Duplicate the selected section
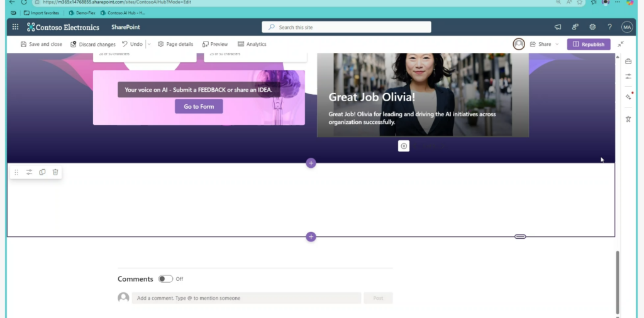Image resolution: width=644 pixels, height=318 pixels. 42,172
